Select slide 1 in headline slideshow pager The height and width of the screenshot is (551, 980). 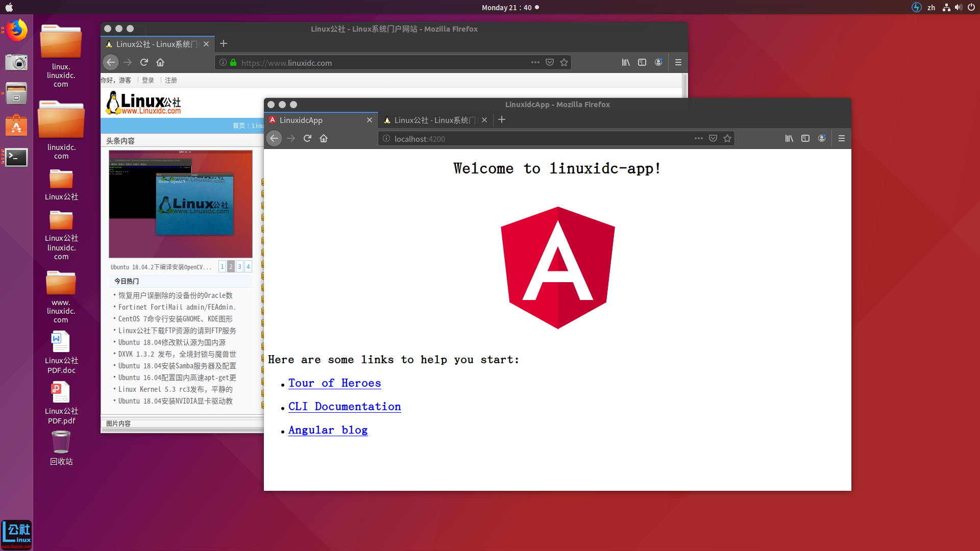(x=222, y=266)
